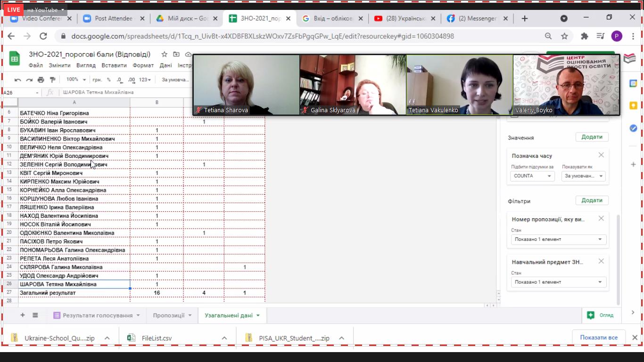This screenshot has height=362, width=644.
Task: Open Google Tasks in side panel
Action: point(633,128)
